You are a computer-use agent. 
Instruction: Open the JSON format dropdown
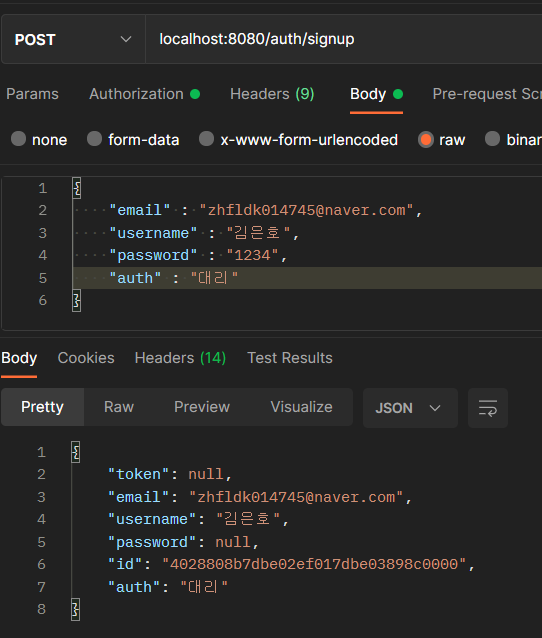(410, 408)
